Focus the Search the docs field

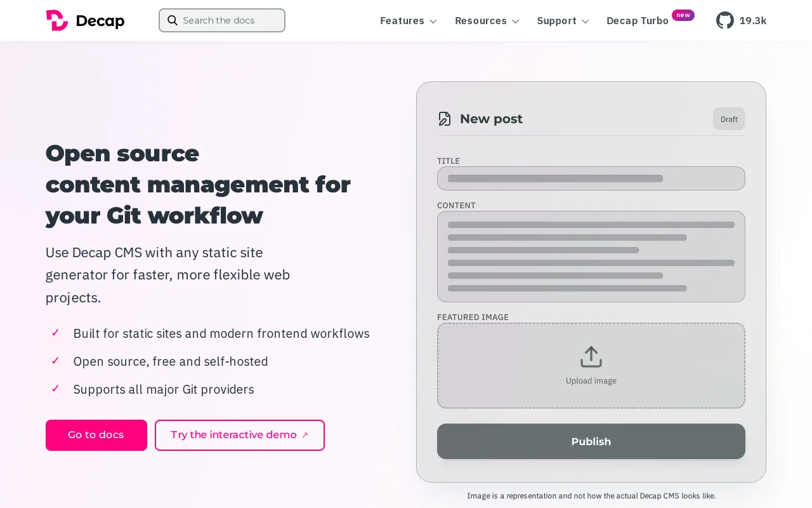(222, 20)
